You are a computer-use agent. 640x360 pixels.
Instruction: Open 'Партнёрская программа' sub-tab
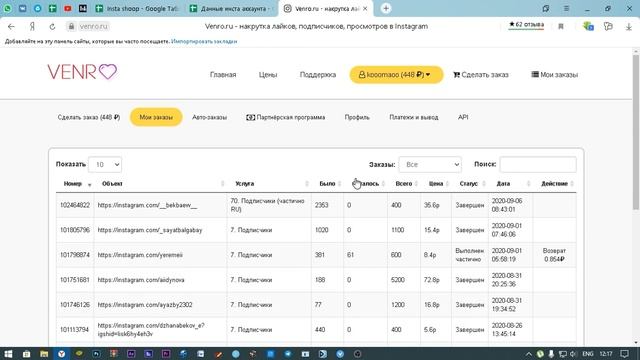click(x=285, y=117)
